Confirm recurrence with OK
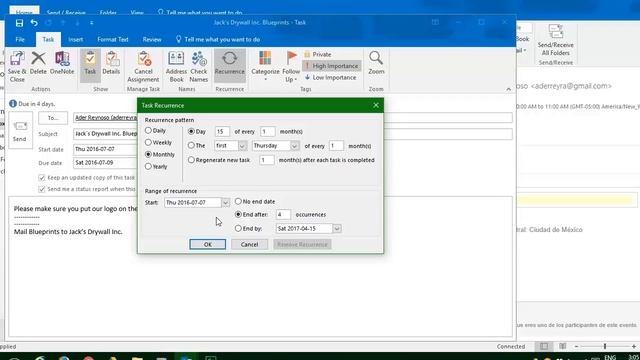 (x=207, y=244)
